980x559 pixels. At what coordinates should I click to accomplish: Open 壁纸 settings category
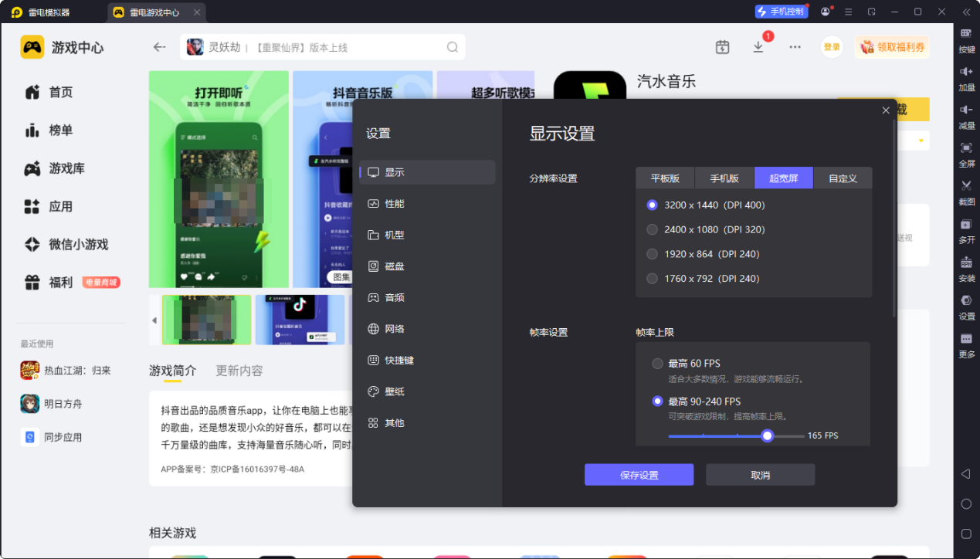428,391
